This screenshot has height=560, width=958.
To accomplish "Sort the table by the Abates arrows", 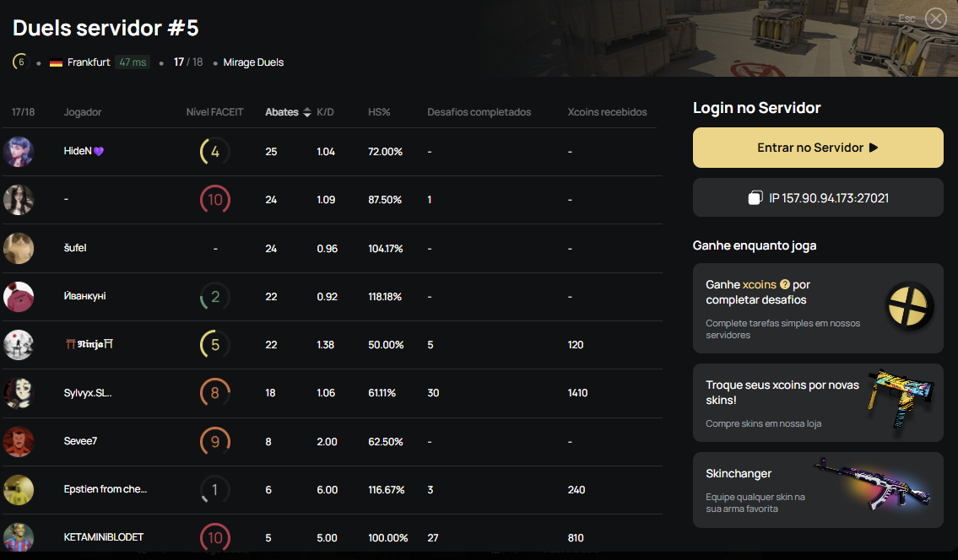I will (306, 112).
